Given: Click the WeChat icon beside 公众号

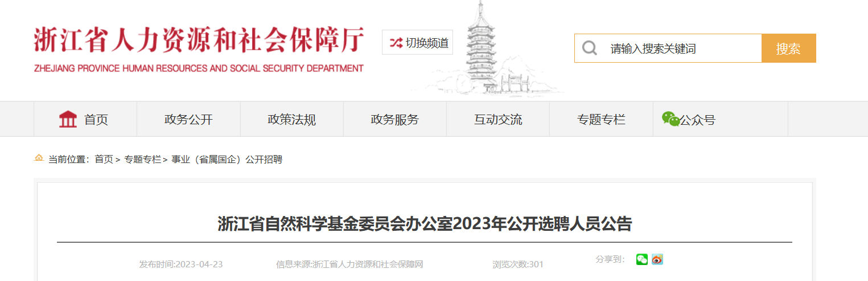Looking at the screenshot, I should pos(670,119).
